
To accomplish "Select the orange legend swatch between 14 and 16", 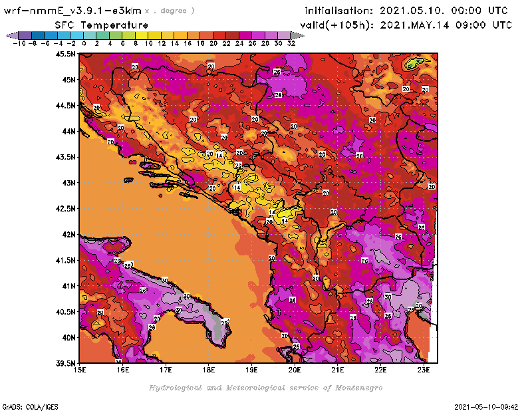I will pyautogui.click(x=180, y=35).
